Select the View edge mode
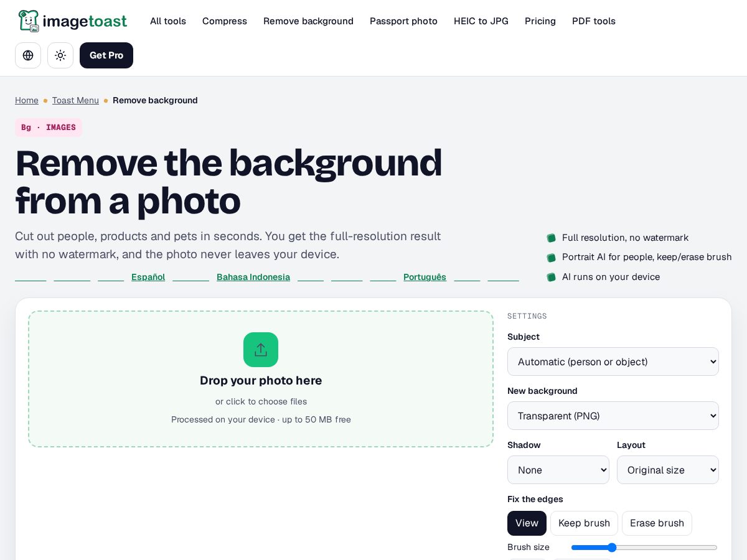This screenshot has width=747, height=560. [x=527, y=523]
